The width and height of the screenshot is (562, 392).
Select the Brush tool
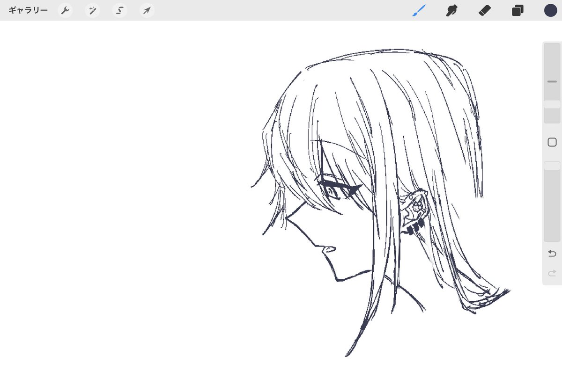pos(419,10)
